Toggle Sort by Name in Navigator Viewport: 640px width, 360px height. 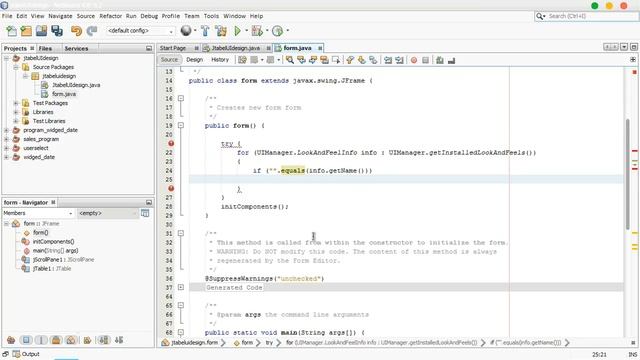coord(104,340)
